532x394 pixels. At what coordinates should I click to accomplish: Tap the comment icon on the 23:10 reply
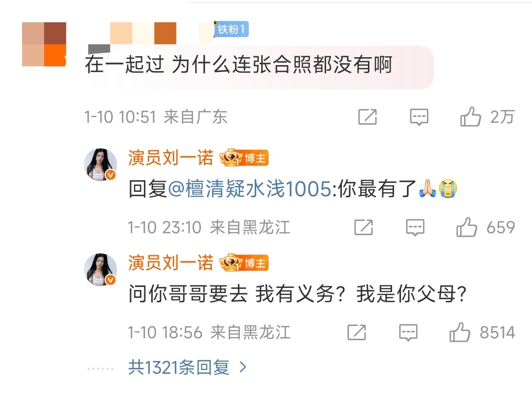tap(415, 227)
